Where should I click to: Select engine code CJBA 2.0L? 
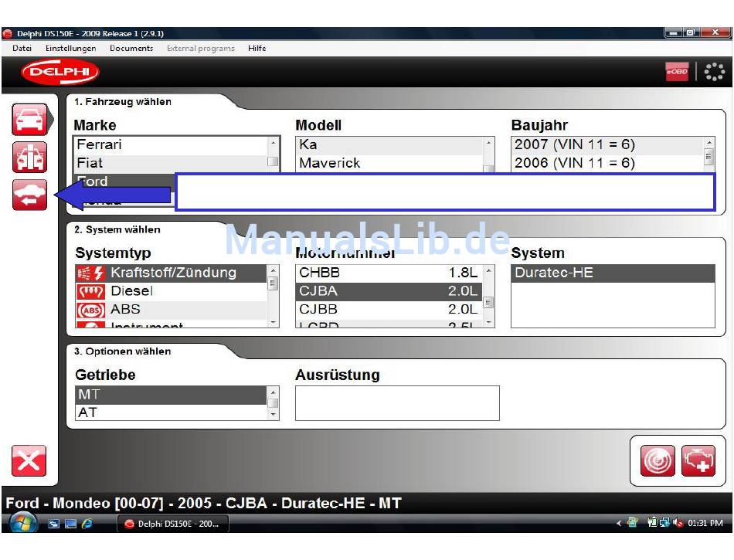[389, 291]
